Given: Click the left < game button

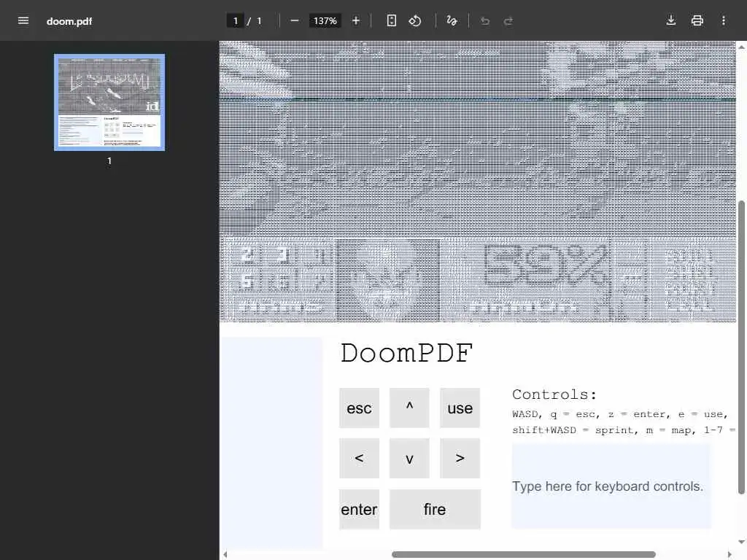Looking at the screenshot, I should 359,458.
